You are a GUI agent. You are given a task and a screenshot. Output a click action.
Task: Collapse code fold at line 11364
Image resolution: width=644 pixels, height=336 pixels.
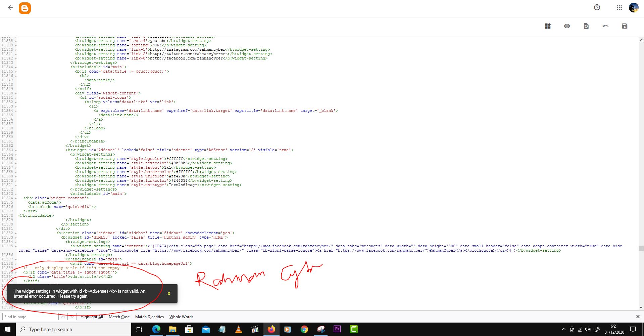click(x=16, y=155)
